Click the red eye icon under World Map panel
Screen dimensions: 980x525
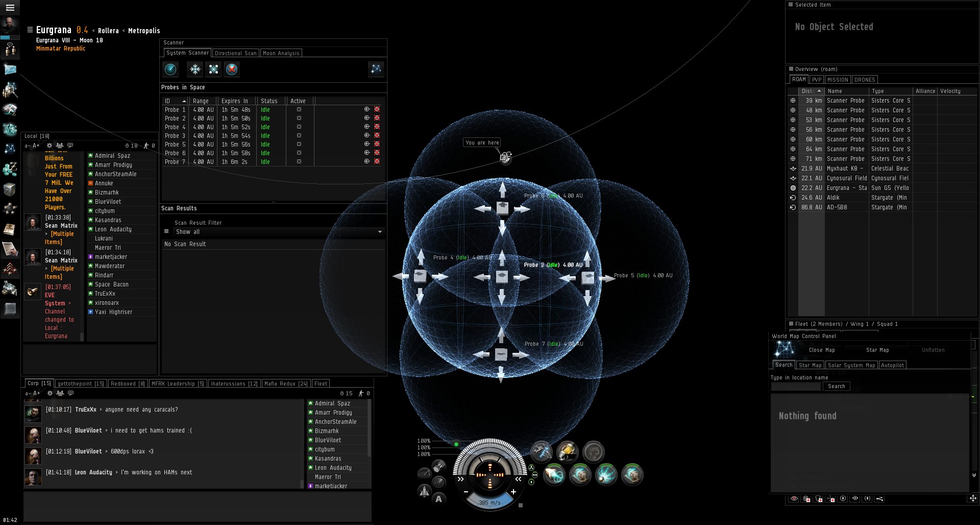click(x=794, y=499)
